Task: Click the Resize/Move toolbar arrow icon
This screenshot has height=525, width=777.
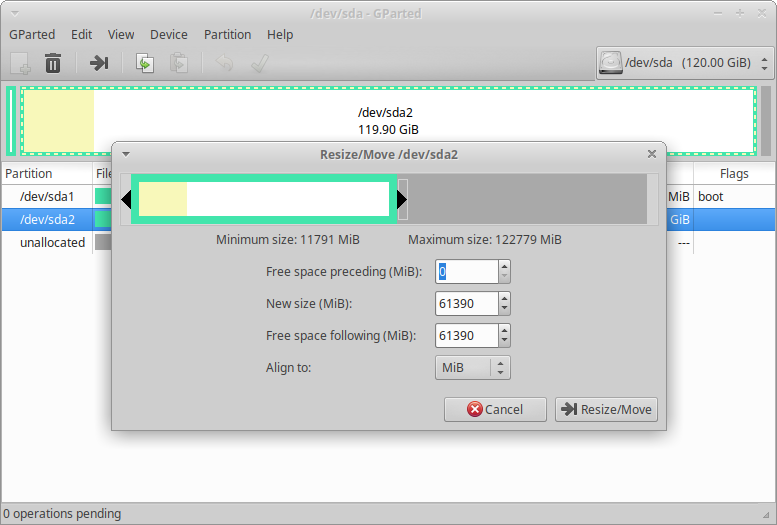Action: pos(99,63)
